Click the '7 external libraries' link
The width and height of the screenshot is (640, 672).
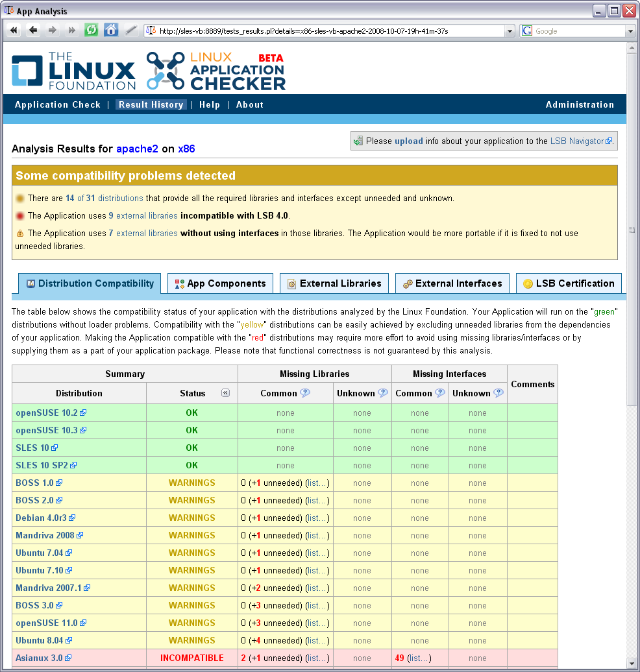(143, 233)
